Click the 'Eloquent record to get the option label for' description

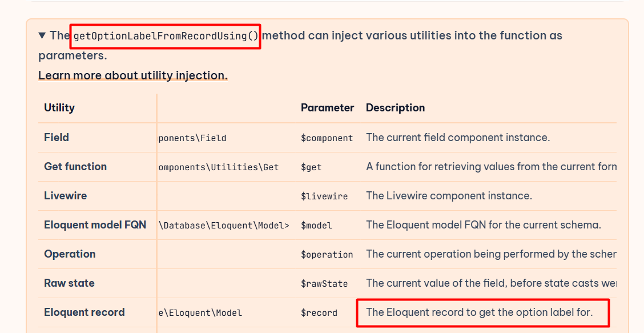[480, 312]
